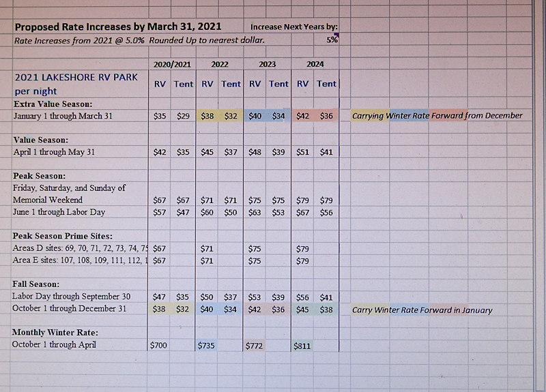Click the $51 Value Season RV rate for 2024
Viewport: 546px width, 392px height.
click(x=302, y=152)
